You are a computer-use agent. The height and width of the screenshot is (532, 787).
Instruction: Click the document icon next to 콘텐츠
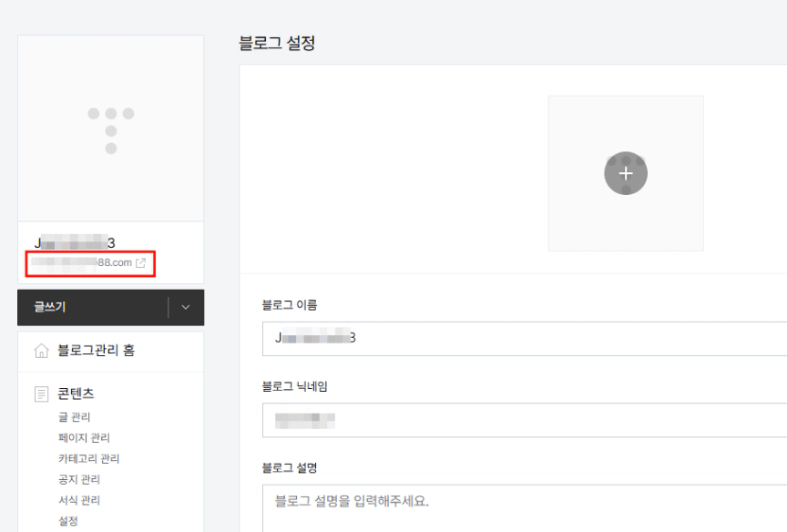[x=41, y=394]
